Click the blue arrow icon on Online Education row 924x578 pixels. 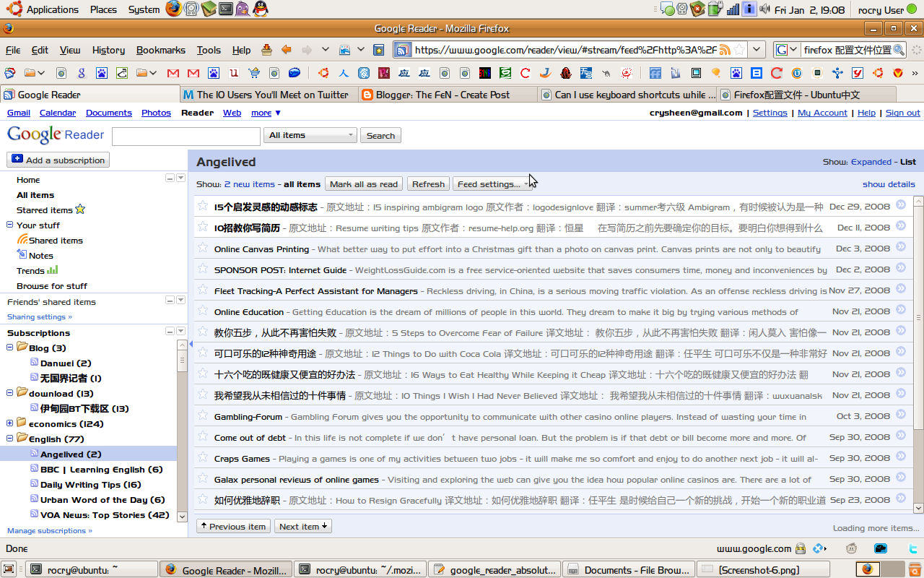(901, 310)
